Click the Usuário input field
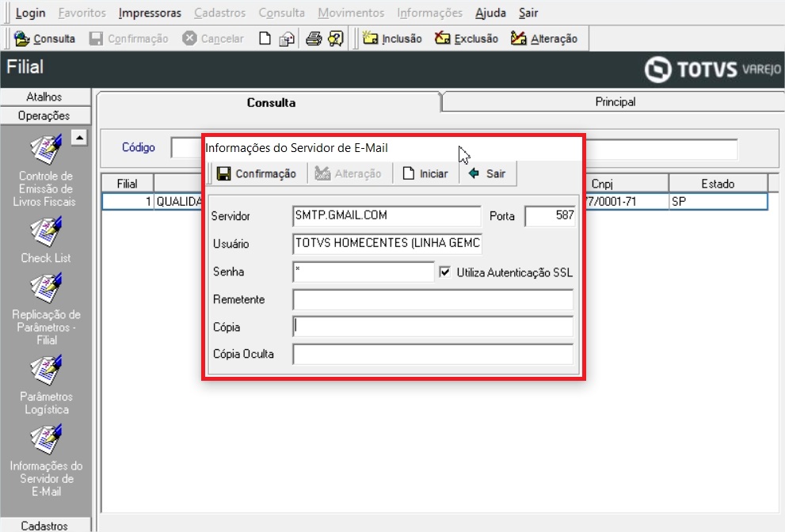This screenshot has width=785, height=532. click(387, 243)
